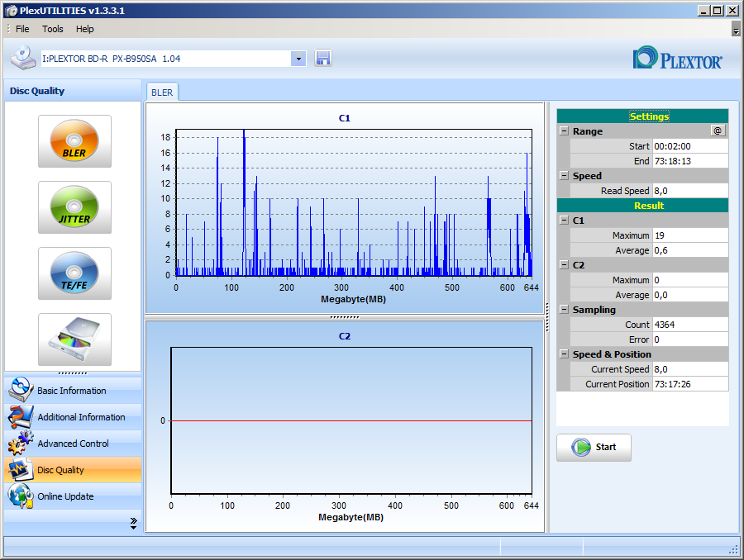The width and height of the screenshot is (744, 560).
Task: Click the PlexUTILITIES title bar icon
Action: point(11,11)
